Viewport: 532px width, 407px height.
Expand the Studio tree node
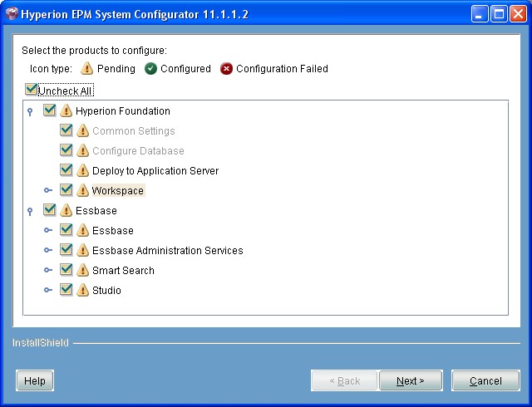[x=48, y=291]
